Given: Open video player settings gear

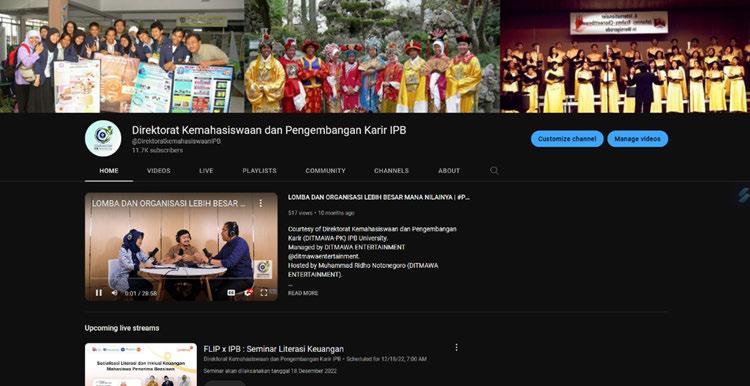Looking at the screenshot, I should 248,293.
